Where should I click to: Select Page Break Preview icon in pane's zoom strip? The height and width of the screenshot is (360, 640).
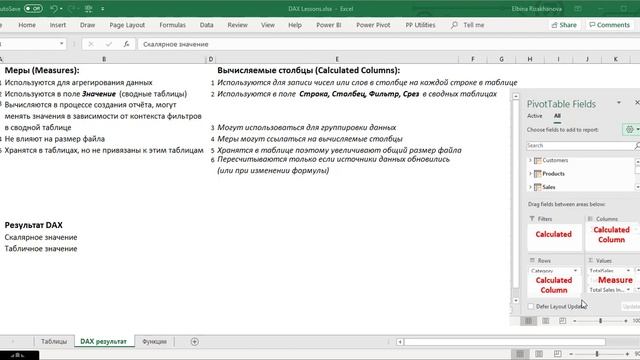coord(562,321)
